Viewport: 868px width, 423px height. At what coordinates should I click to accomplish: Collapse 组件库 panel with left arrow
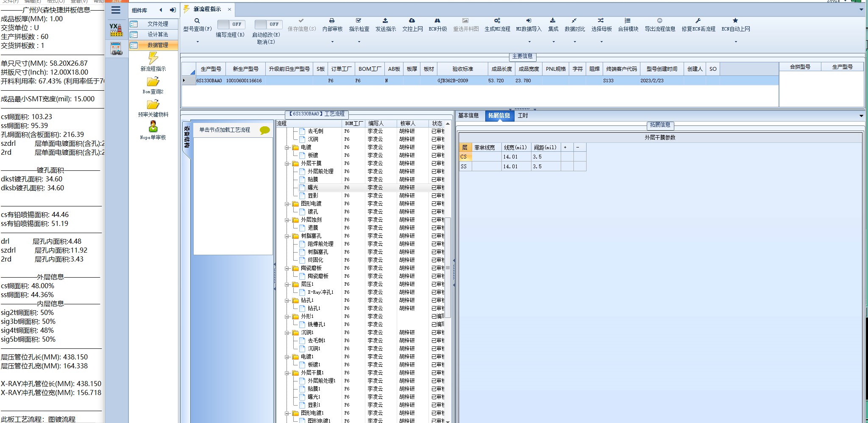161,10
